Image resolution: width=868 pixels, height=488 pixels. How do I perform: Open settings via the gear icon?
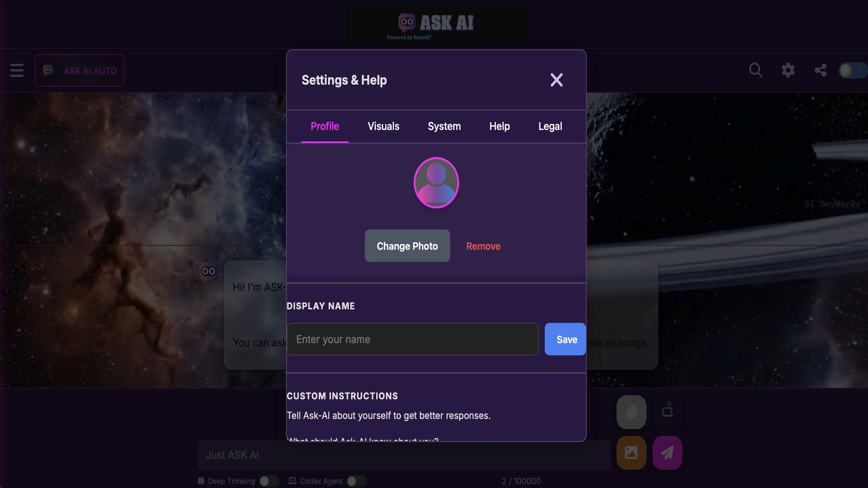click(x=788, y=70)
